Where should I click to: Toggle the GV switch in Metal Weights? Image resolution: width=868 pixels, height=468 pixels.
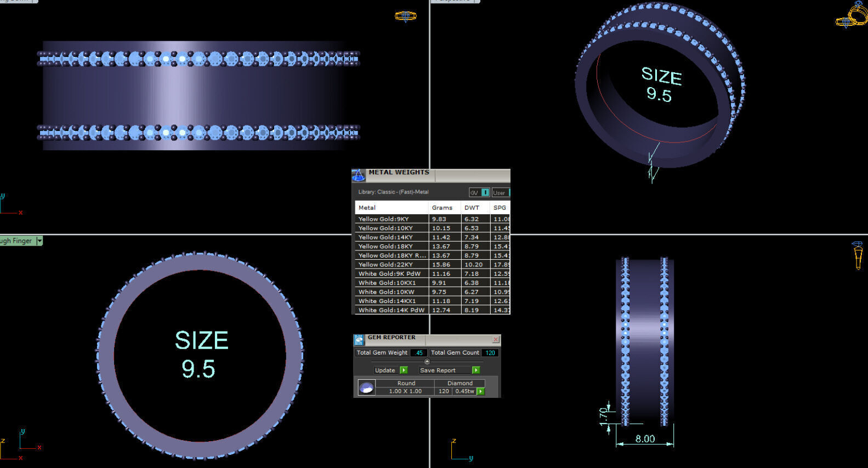[x=479, y=192]
